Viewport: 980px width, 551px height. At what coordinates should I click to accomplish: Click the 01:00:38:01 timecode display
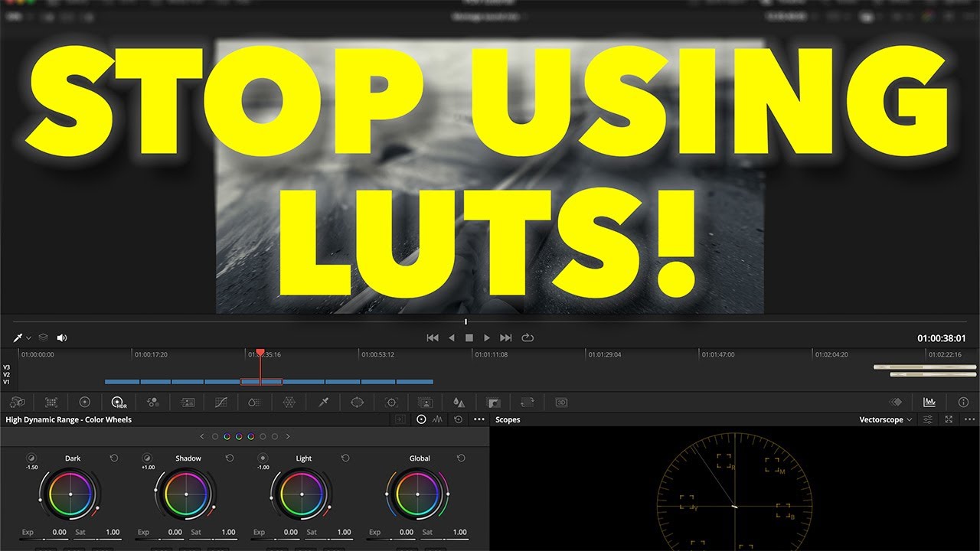(942, 338)
